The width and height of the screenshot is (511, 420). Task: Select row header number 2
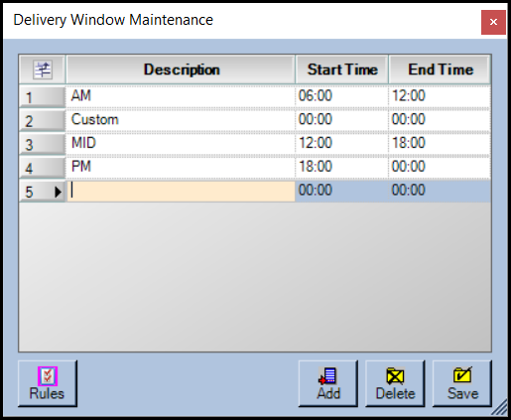tap(42, 120)
